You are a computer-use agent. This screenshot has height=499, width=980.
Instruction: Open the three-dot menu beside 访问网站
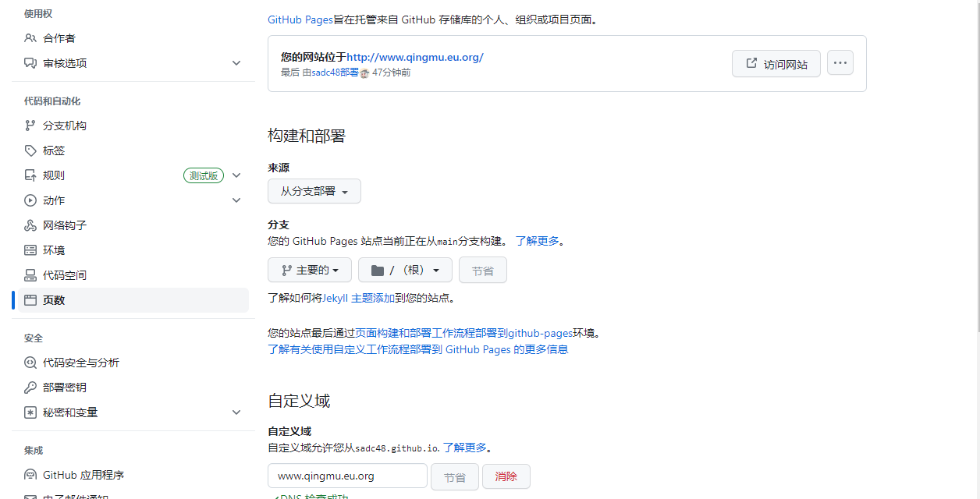840,63
